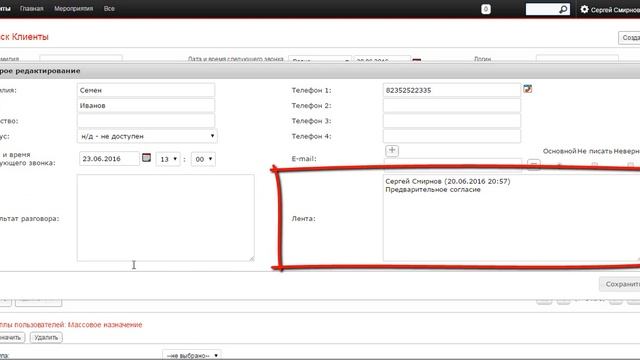This screenshot has width=640, height=360.
Task: Click the Сохранить button
Action: pos(621,284)
